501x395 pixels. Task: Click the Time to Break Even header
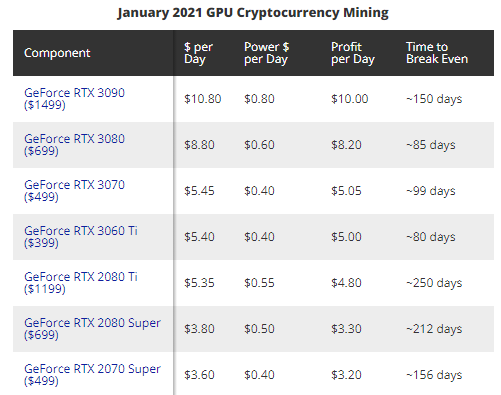[437, 53]
